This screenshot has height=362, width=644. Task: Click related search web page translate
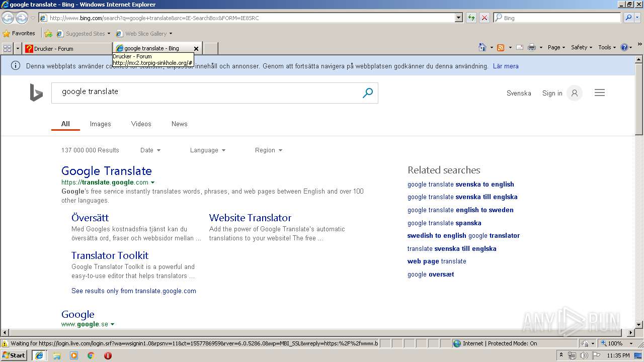(437, 261)
